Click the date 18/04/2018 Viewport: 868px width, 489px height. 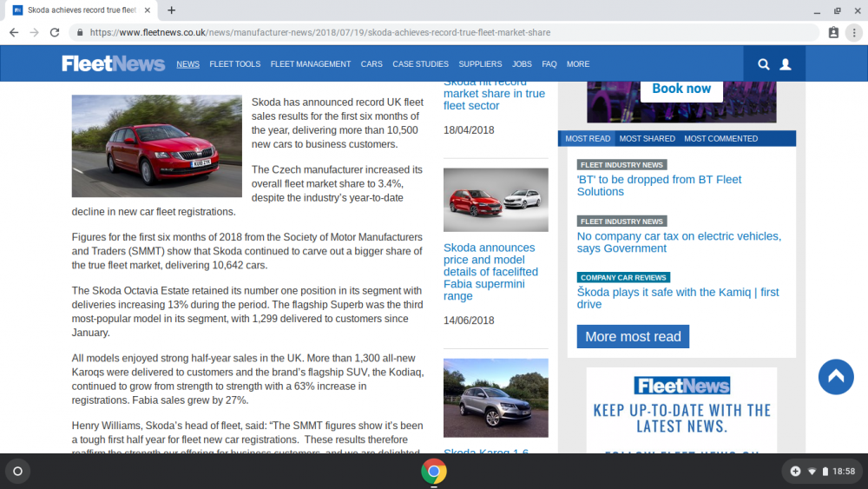click(x=469, y=130)
